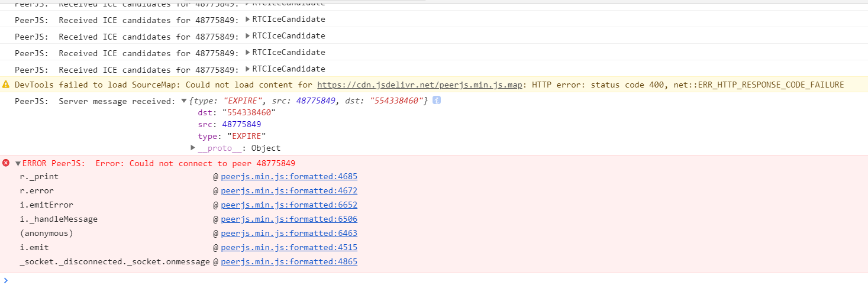Viewport: 868px width, 285px height.
Task: Open source link peerjs.min.js:formatted:6463
Action: (x=289, y=234)
